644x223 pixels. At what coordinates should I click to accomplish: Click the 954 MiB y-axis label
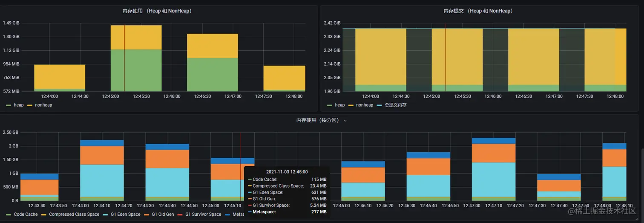[x=11, y=64]
